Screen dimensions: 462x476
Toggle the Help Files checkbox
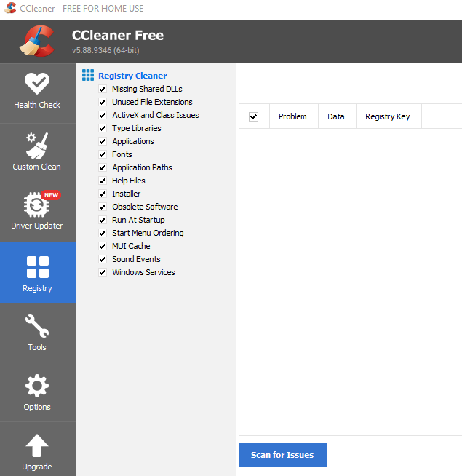click(x=103, y=181)
